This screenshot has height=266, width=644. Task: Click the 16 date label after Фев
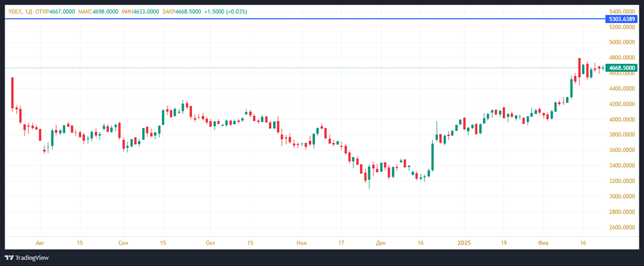pyautogui.click(x=583, y=243)
